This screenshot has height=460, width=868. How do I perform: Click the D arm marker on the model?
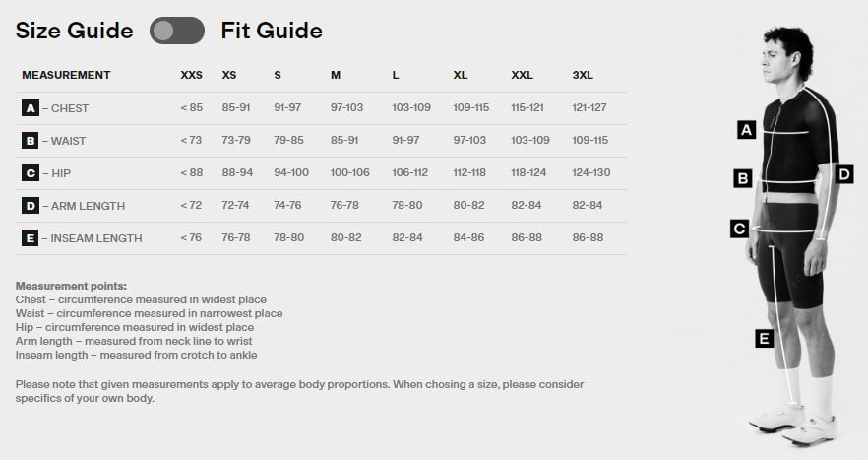[x=843, y=174]
